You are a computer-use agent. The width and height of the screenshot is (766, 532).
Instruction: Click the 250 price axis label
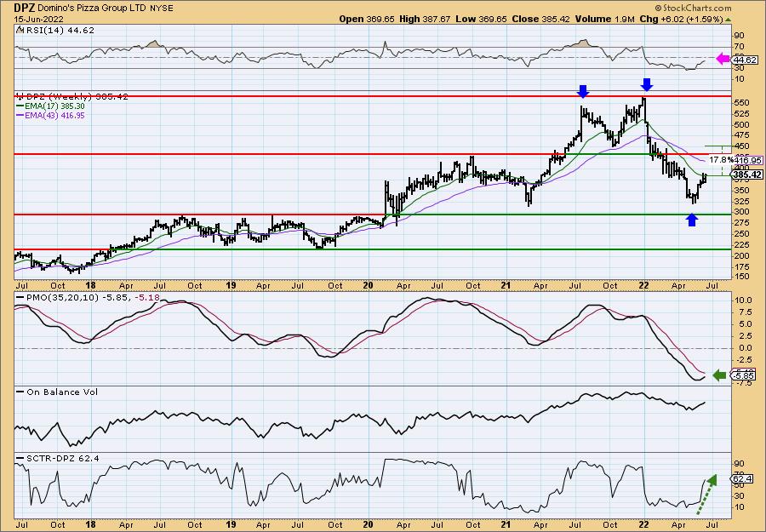click(x=740, y=234)
